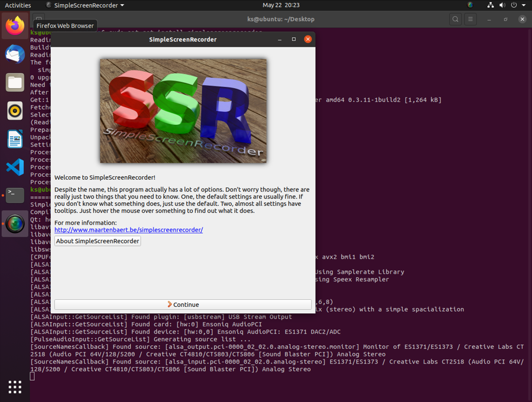The width and height of the screenshot is (532, 402).
Task: Click the terminal line 'Found card: [hw:0] Ensoniq AudioPCI'
Action: click(x=196, y=325)
